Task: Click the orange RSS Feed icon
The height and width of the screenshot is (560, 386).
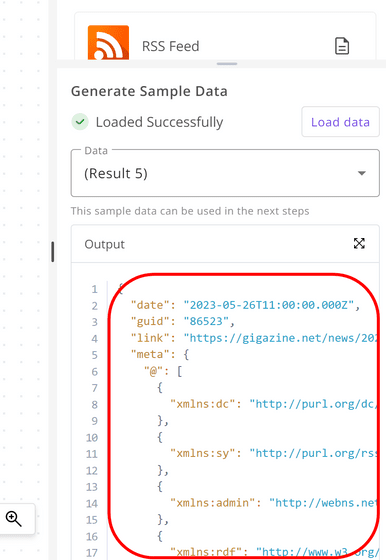Action: pos(108,42)
